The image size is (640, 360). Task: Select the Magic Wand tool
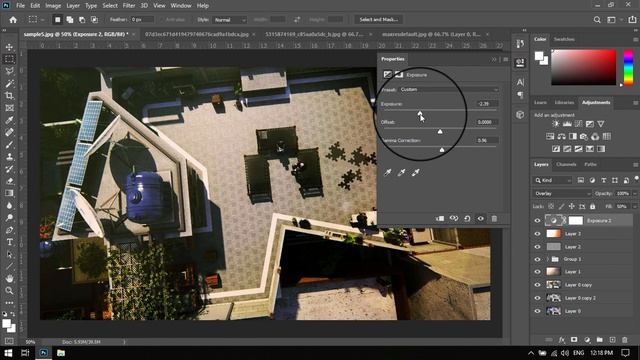pyautogui.click(x=9, y=84)
